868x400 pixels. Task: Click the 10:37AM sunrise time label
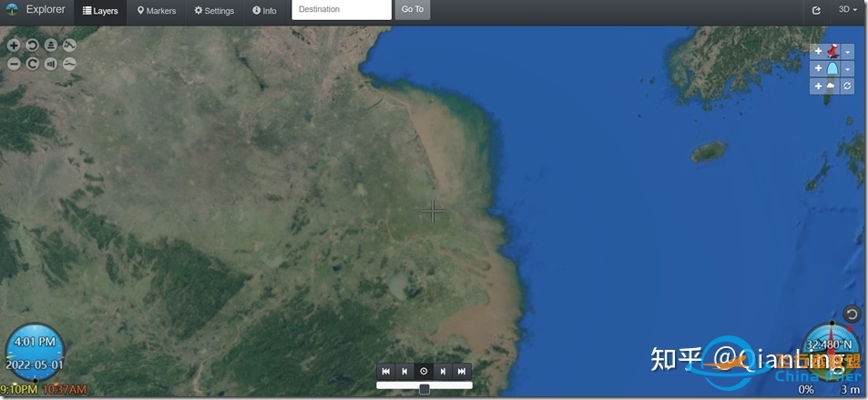point(65,389)
